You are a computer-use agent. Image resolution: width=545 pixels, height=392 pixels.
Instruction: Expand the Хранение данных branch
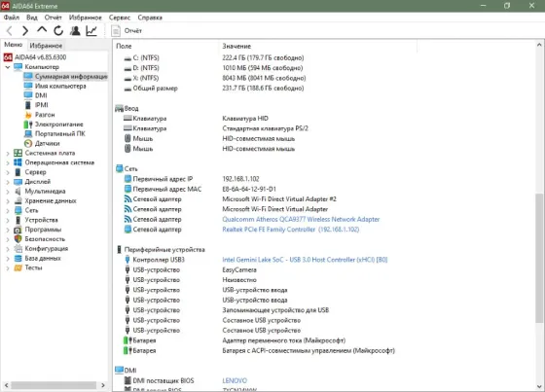coord(8,201)
